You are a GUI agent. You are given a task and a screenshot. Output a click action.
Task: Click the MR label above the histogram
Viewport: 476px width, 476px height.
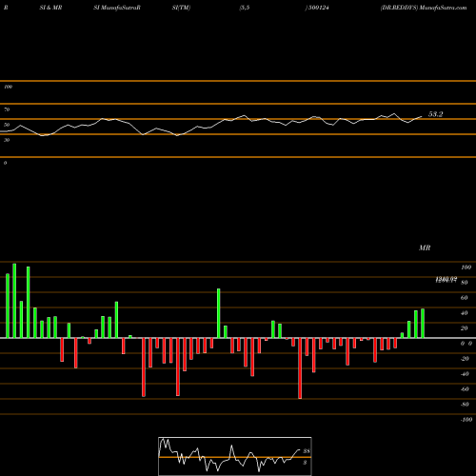(425, 248)
